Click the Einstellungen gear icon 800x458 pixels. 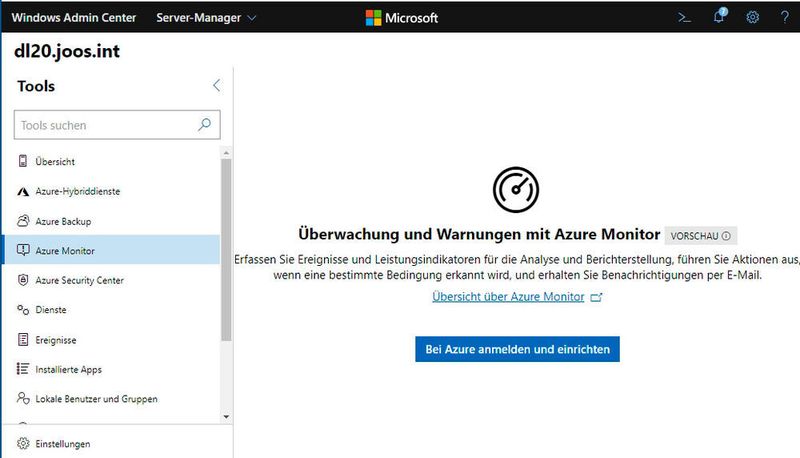[23, 443]
